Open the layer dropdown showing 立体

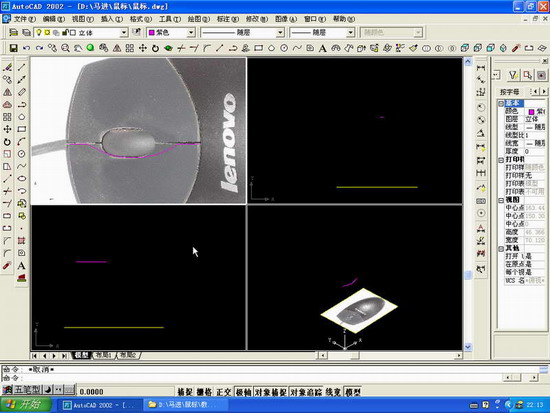[x=124, y=33]
